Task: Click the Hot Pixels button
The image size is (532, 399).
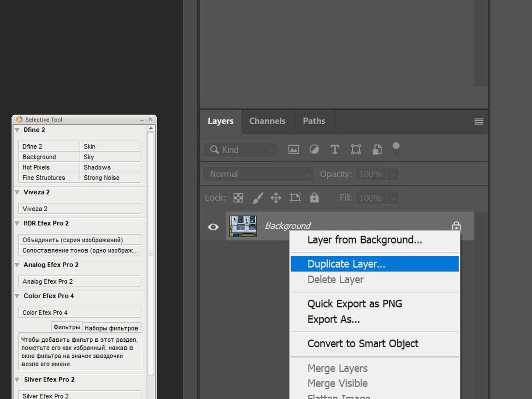Action: [x=49, y=167]
